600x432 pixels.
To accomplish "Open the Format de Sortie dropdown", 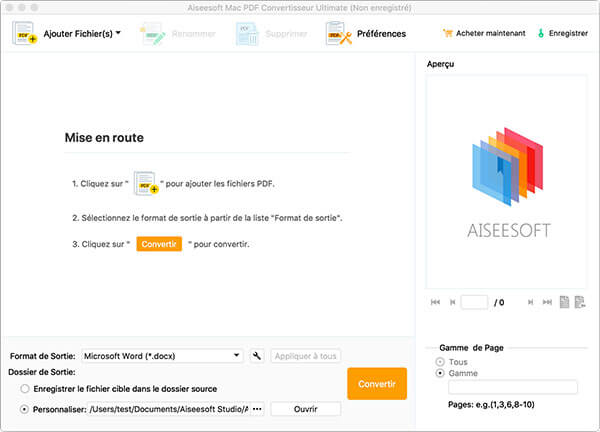I will [162, 356].
